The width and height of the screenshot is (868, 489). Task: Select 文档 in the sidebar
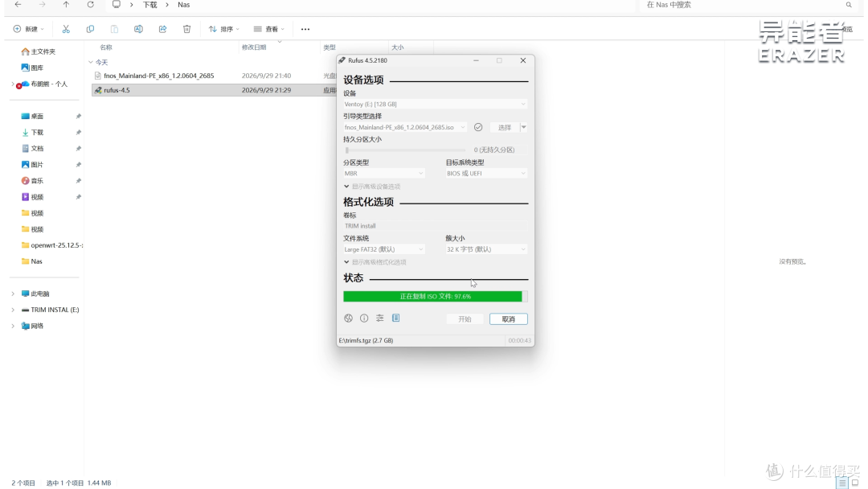point(32,149)
